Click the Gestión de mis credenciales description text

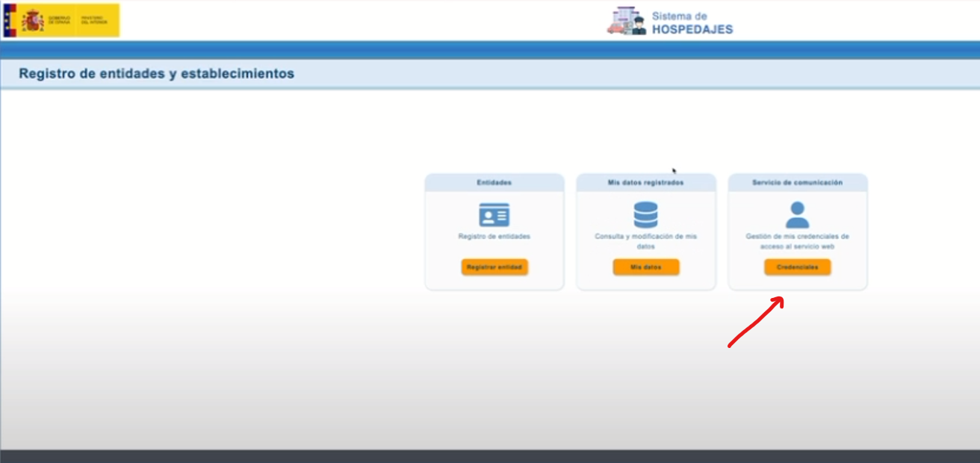797,240
